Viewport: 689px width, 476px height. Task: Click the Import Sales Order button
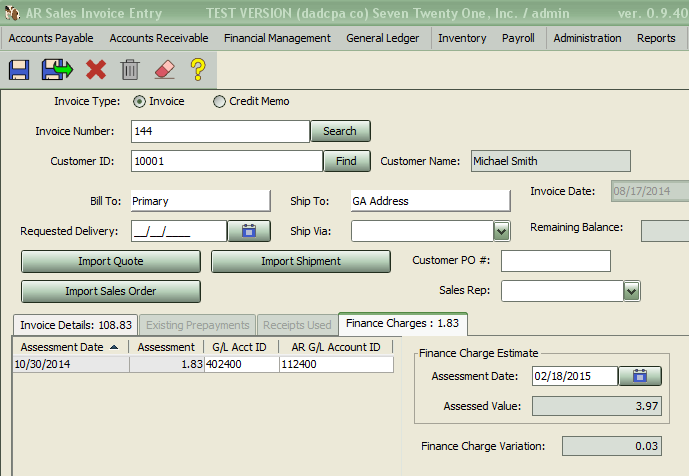[111, 291]
